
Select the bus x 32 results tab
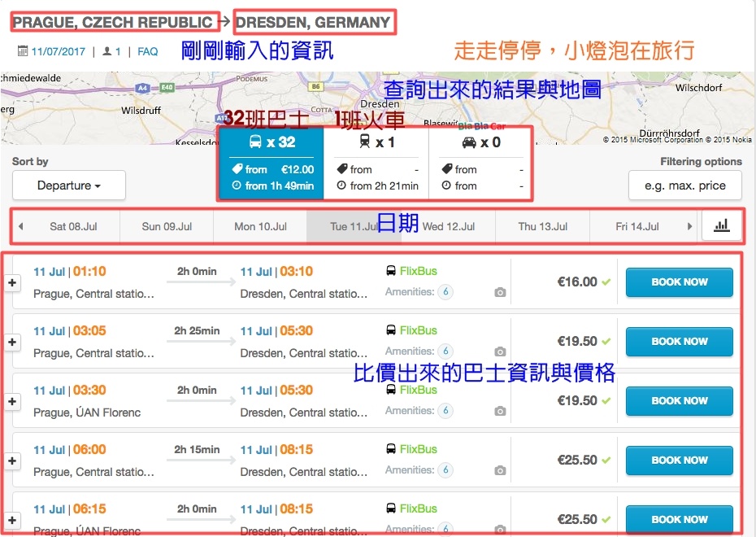[x=272, y=163]
